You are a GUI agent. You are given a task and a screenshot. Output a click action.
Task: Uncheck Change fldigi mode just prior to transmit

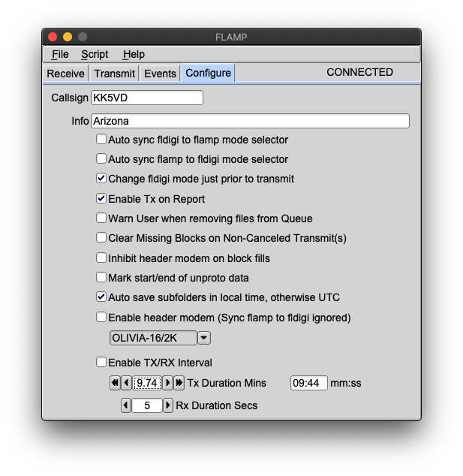tap(101, 179)
